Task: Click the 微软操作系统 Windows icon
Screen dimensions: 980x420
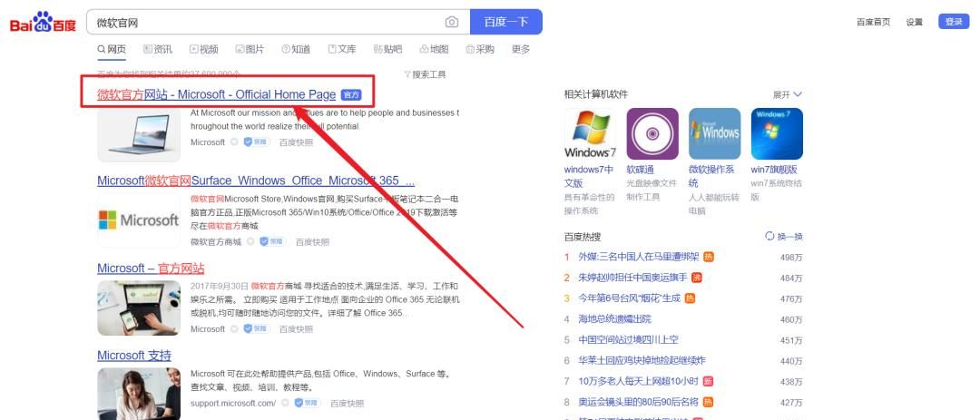Action: pyautogui.click(x=714, y=133)
